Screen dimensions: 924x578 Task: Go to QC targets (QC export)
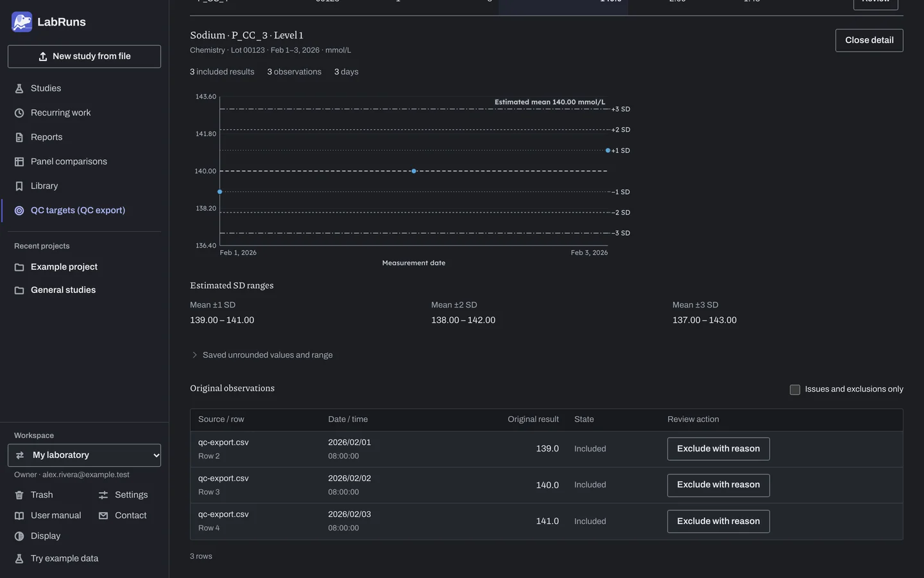78,211
